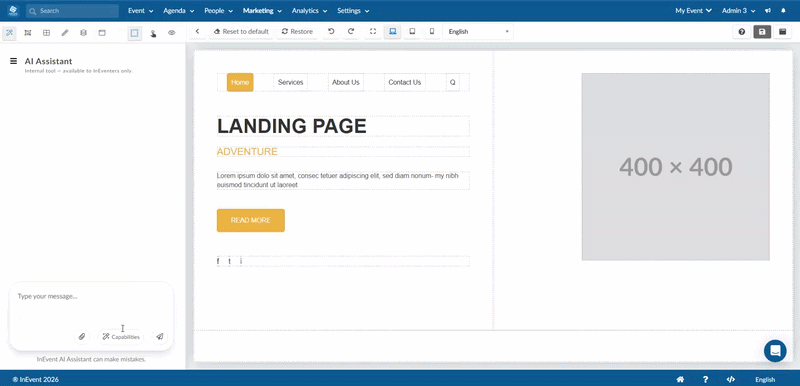Open the Agenda menu
Image resolution: width=800 pixels, height=386 pixels.
(179, 11)
